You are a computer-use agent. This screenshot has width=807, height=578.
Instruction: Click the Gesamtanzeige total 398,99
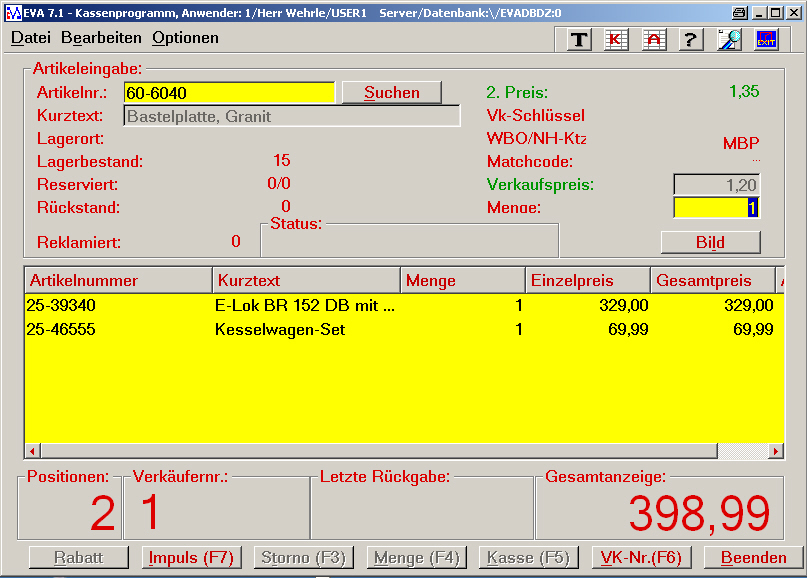[699, 513]
